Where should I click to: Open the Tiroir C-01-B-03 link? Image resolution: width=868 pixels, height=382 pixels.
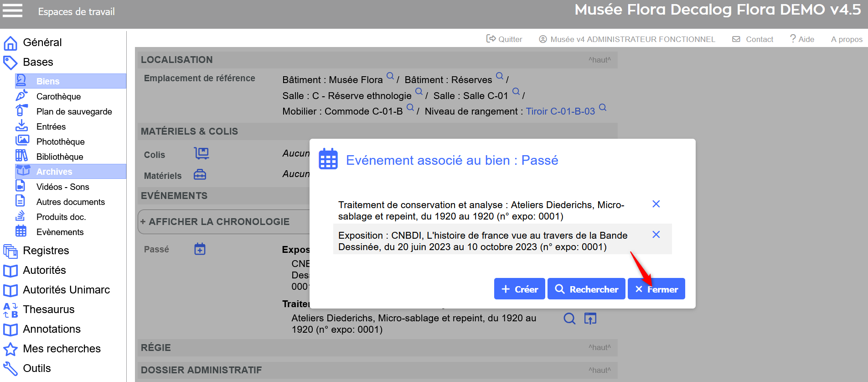pos(560,111)
